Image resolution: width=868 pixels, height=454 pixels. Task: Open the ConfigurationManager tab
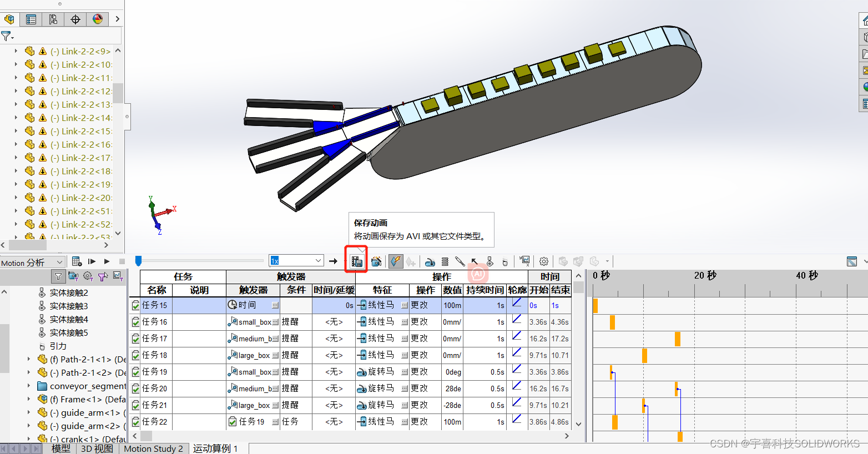point(53,19)
